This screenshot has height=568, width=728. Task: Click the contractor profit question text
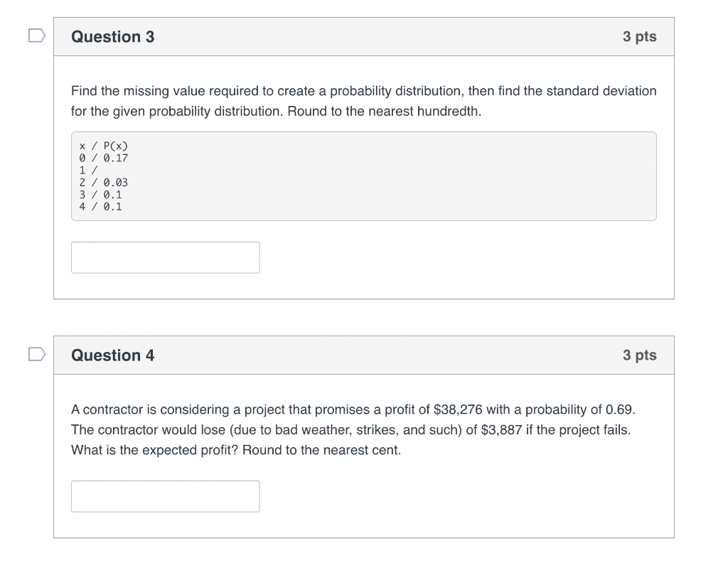(363, 429)
